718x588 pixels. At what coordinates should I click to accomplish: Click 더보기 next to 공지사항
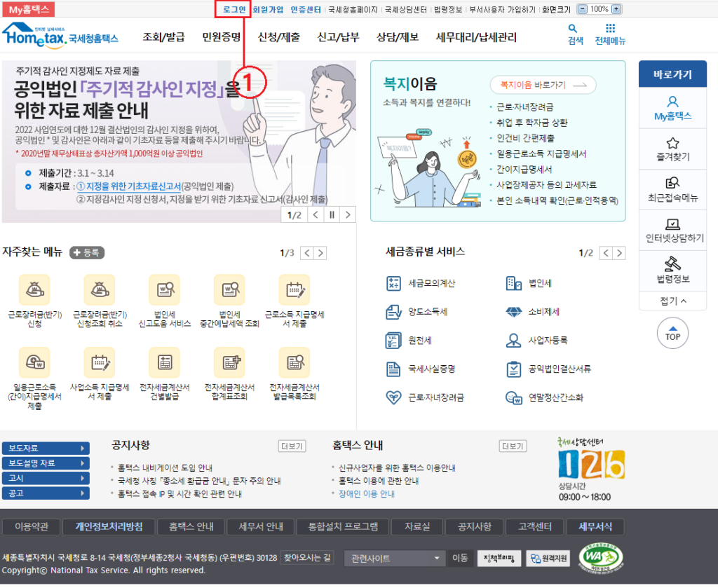point(292,446)
